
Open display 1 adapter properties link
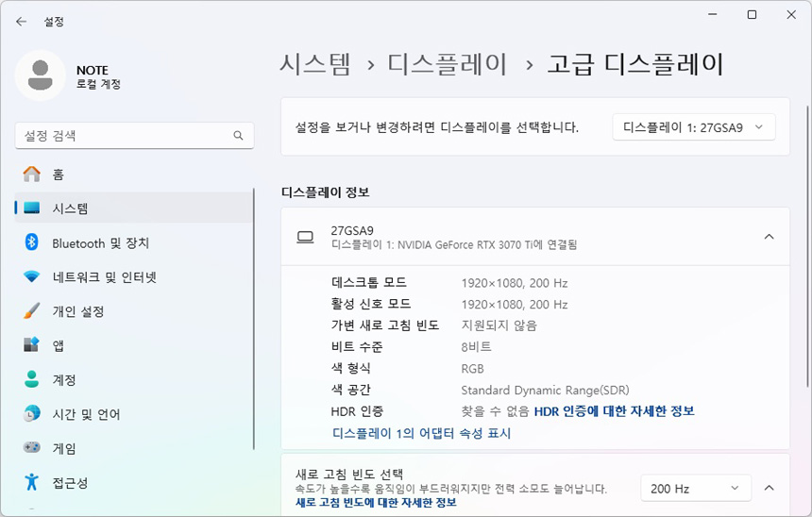pyautogui.click(x=421, y=433)
